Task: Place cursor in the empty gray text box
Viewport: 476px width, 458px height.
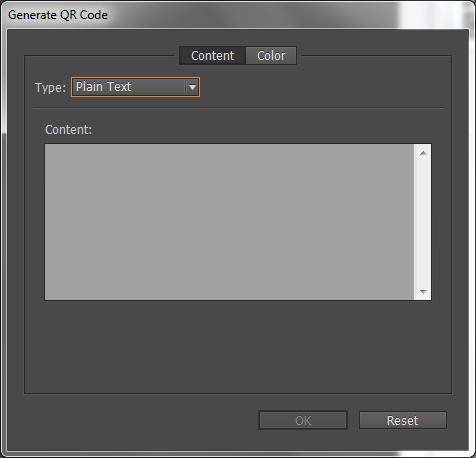Action: (229, 222)
